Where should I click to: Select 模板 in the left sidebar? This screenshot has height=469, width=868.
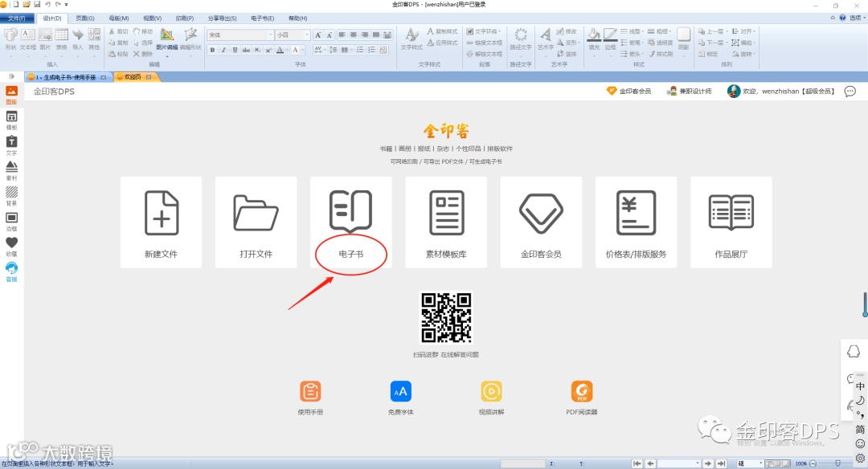(11, 120)
